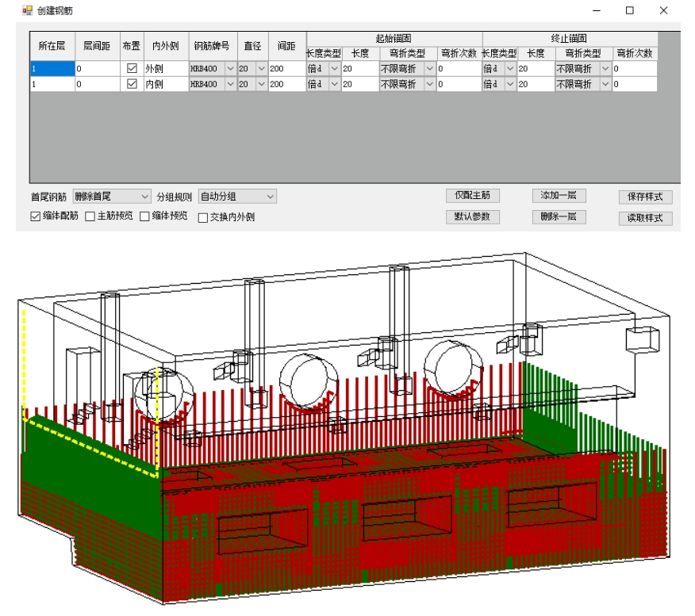This screenshot has height=616, width=695.
Task: Check the 交换内外侧 option
Action: point(203,217)
